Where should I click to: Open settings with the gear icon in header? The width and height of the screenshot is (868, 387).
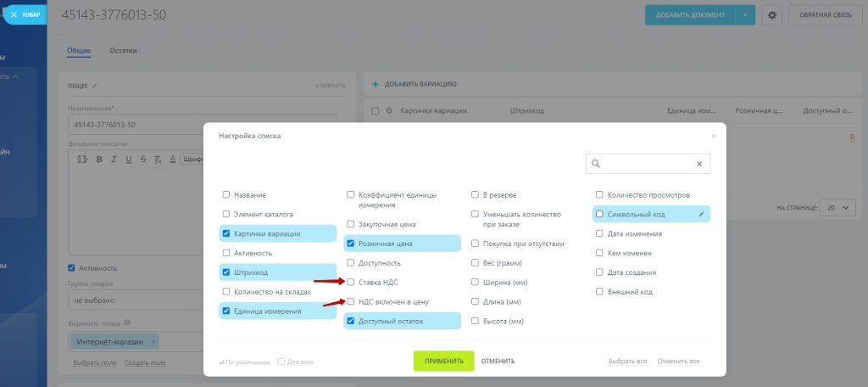tap(771, 15)
